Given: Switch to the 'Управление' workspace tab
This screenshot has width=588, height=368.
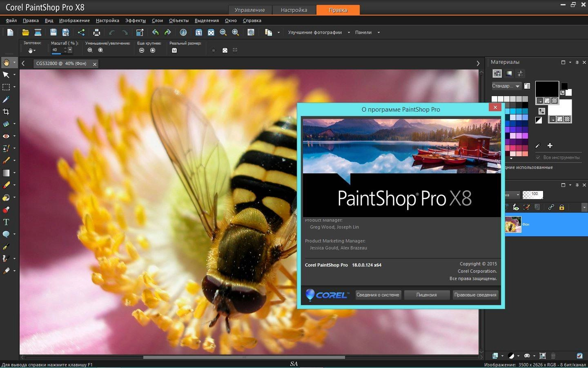Looking at the screenshot, I should coord(250,10).
